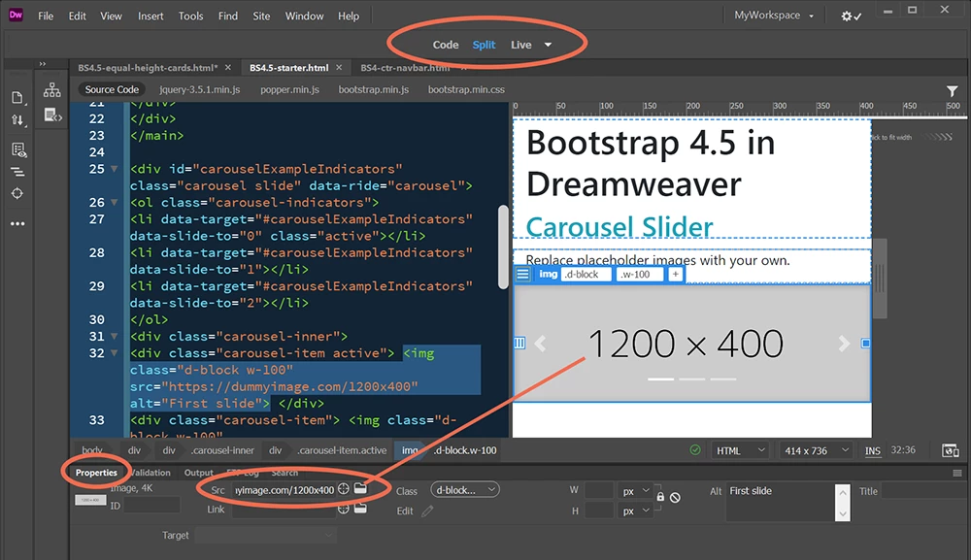The width and height of the screenshot is (971, 560).
Task: Close the BS4.5-starter.html tab
Action: pyautogui.click(x=339, y=67)
